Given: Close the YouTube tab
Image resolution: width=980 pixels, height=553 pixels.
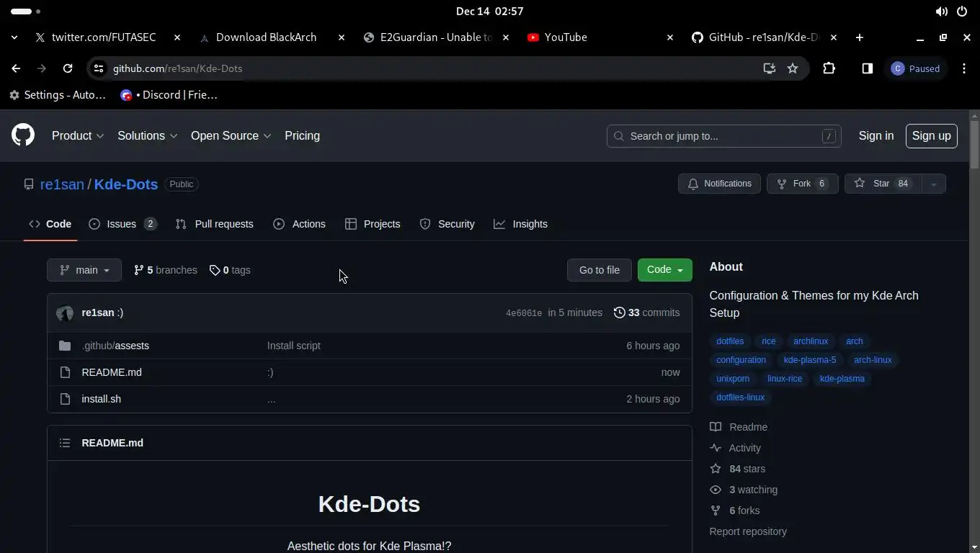Looking at the screenshot, I should pos(669,37).
